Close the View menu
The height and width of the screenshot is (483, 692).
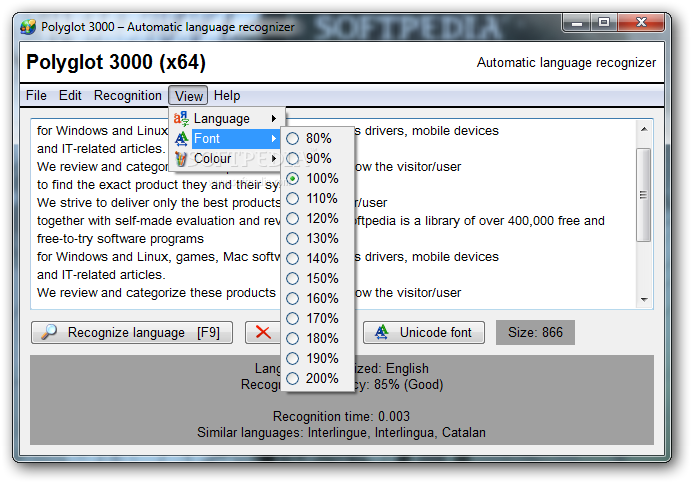(188, 95)
